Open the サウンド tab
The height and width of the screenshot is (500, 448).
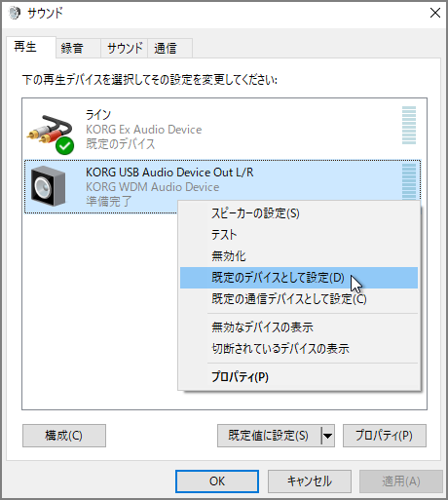tap(125, 48)
